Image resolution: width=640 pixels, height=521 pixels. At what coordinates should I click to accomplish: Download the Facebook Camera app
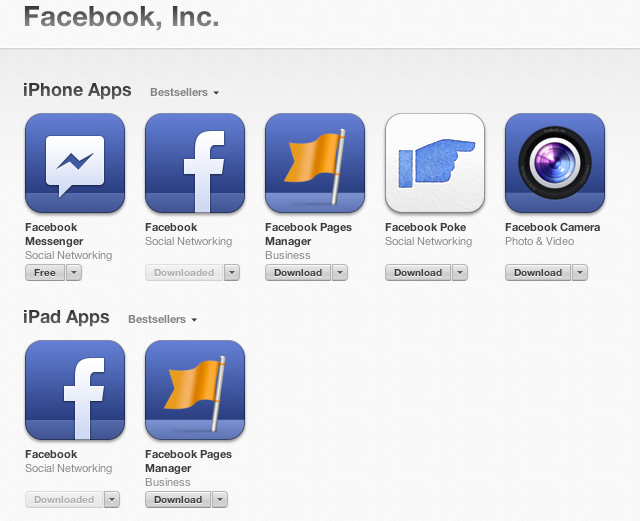tap(538, 272)
